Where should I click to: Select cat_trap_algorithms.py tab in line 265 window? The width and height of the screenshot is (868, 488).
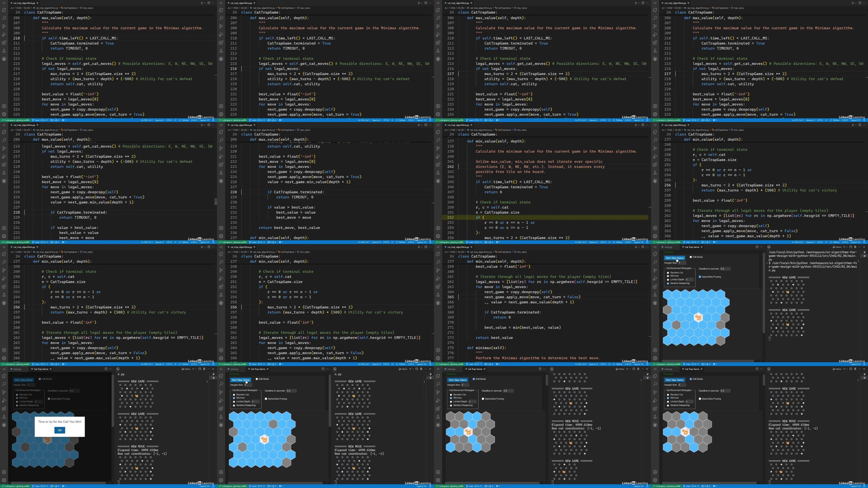point(458,247)
